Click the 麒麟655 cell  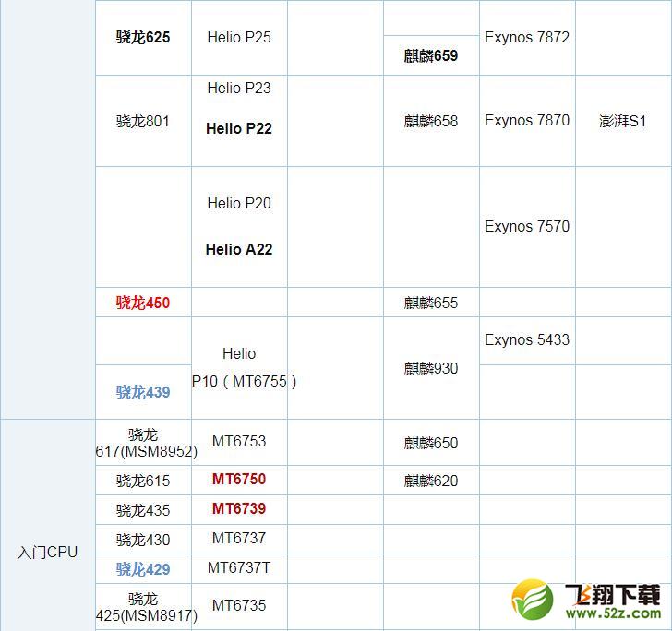431,303
